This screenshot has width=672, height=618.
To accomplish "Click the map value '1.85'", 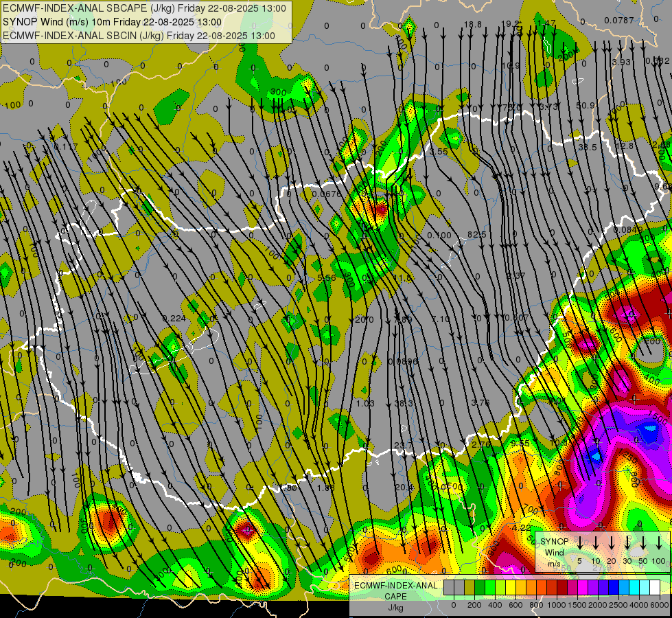I will pyautogui.click(x=326, y=488).
